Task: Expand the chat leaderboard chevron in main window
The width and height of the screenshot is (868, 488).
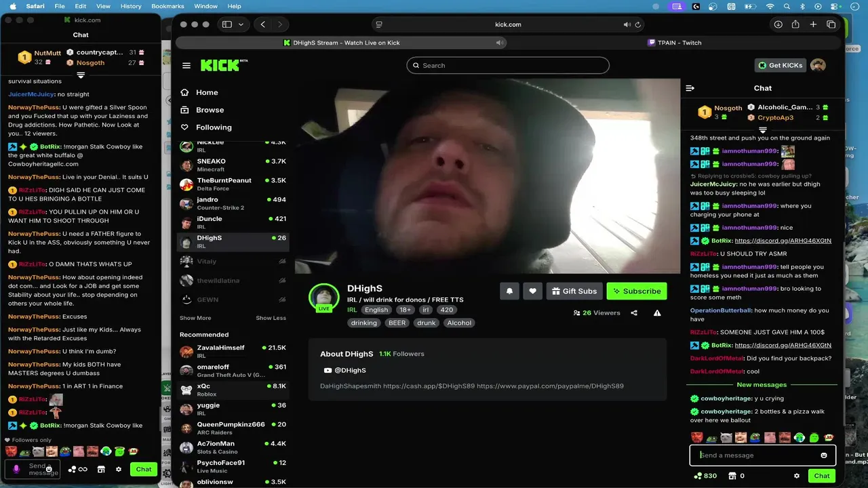Action: (x=763, y=130)
